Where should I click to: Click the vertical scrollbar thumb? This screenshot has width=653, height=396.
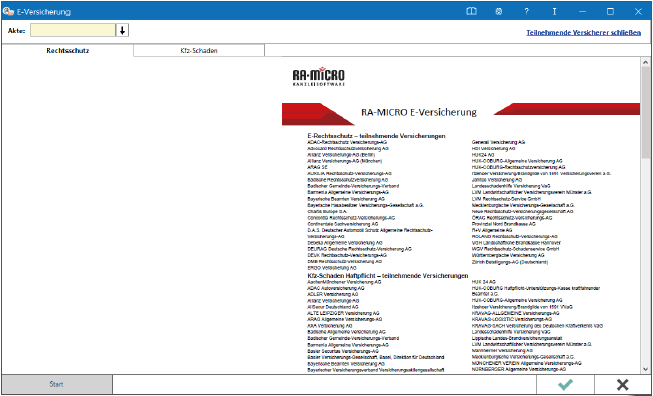(646, 112)
